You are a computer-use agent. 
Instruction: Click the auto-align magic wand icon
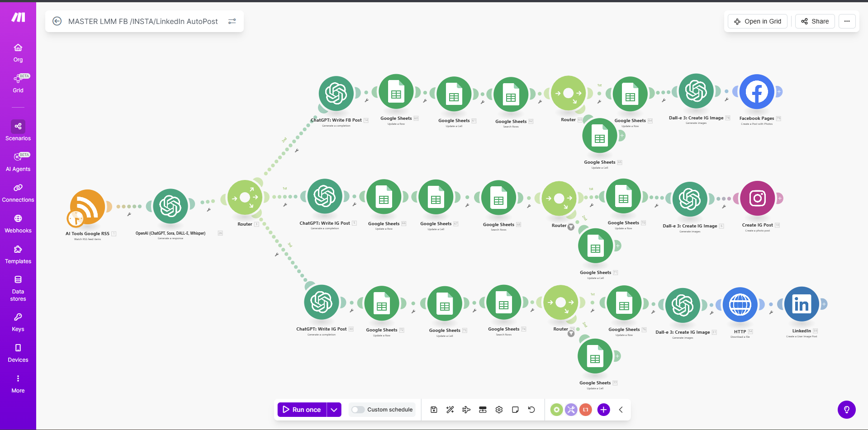pos(450,410)
